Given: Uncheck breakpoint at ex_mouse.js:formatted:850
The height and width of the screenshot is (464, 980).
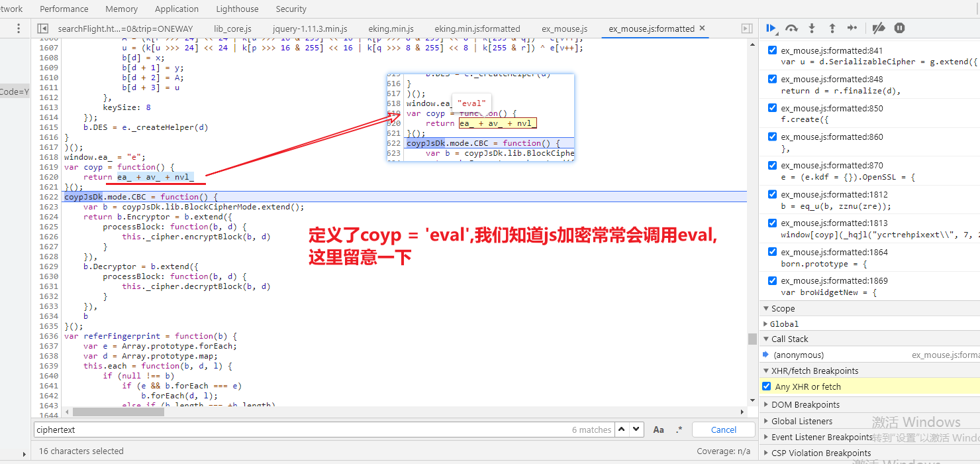Looking at the screenshot, I should tap(772, 108).
